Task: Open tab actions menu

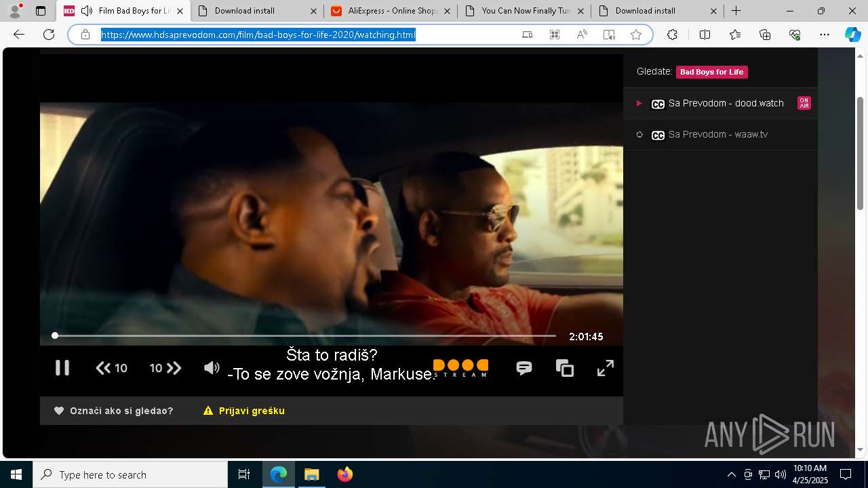Action: pyautogui.click(x=41, y=11)
